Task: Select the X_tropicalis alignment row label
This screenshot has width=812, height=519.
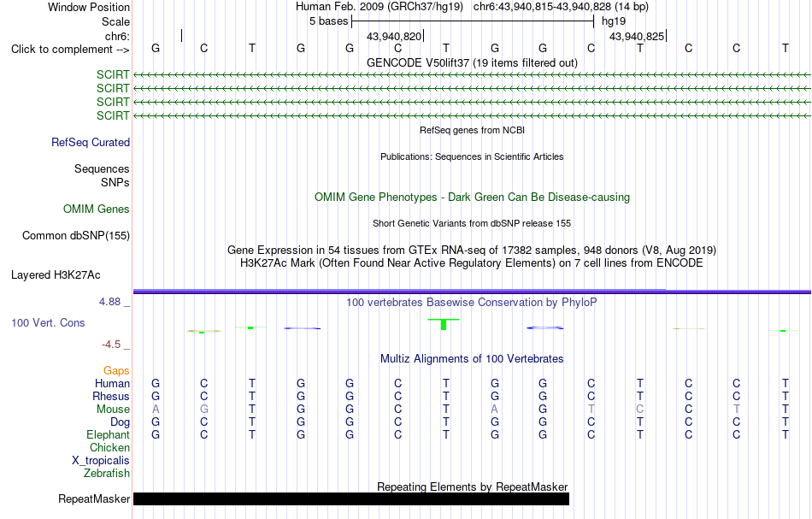Action: tap(101, 461)
